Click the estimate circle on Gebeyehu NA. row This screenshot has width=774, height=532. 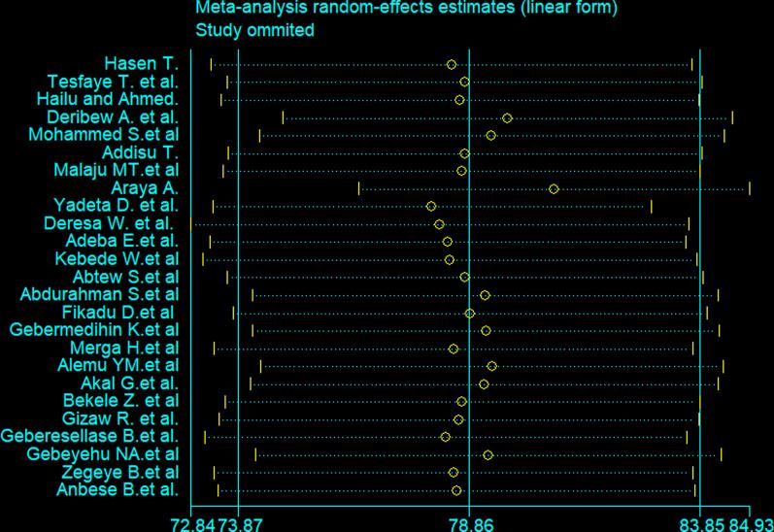tap(488, 455)
